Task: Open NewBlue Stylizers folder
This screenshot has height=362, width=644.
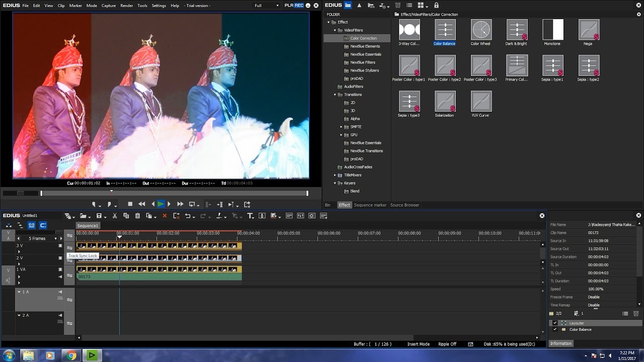Action: pyautogui.click(x=365, y=70)
